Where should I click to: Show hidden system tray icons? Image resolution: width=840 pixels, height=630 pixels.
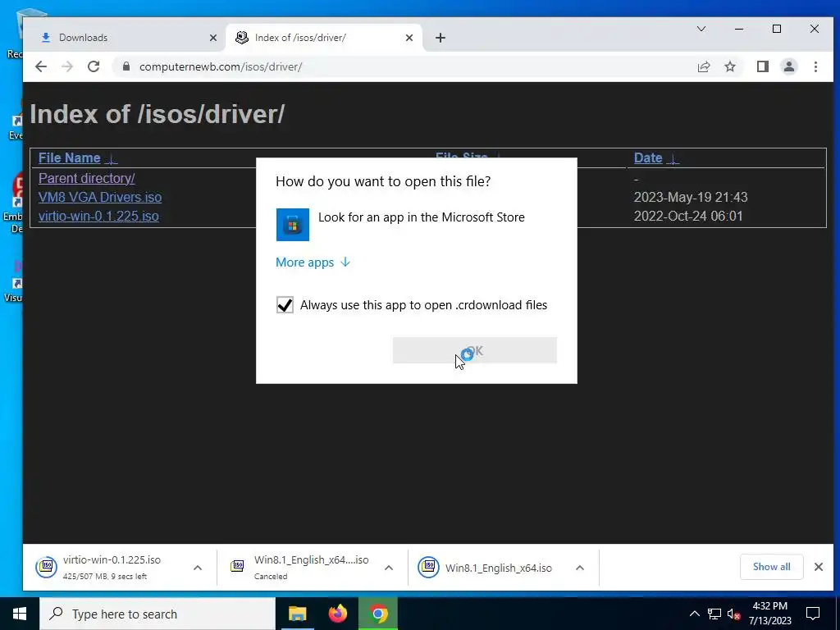pos(694,614)
